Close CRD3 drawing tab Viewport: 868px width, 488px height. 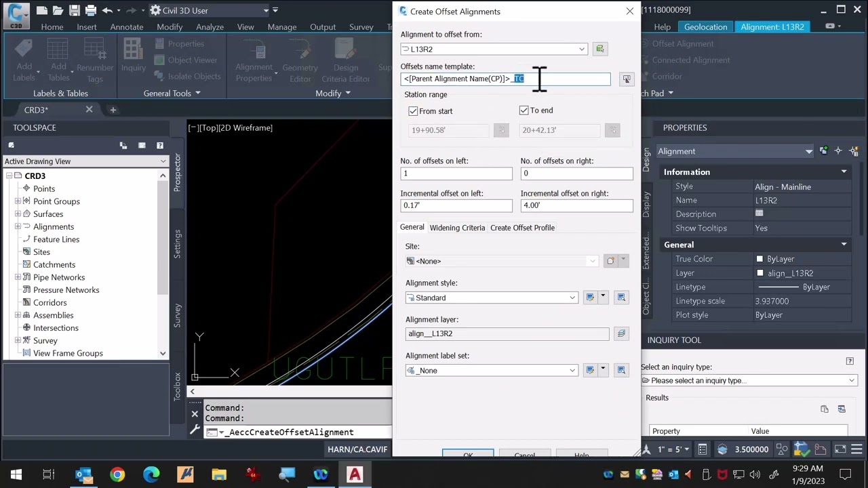(x=89, y=110)
